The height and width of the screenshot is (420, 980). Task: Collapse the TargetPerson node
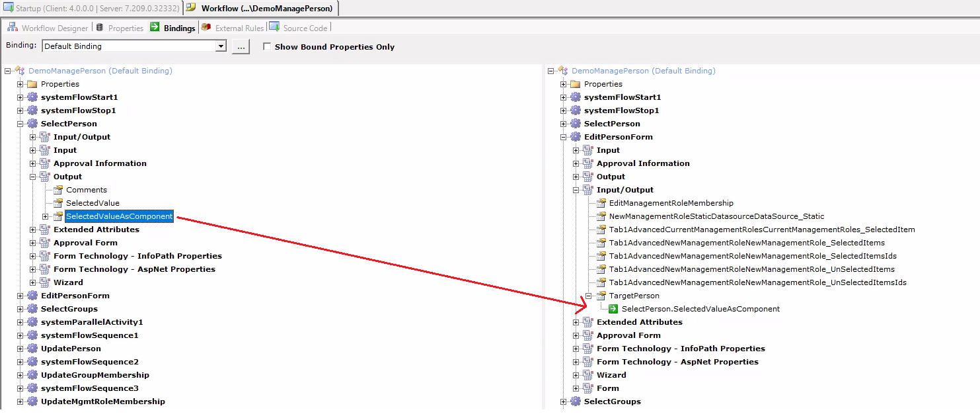point(589,296)
